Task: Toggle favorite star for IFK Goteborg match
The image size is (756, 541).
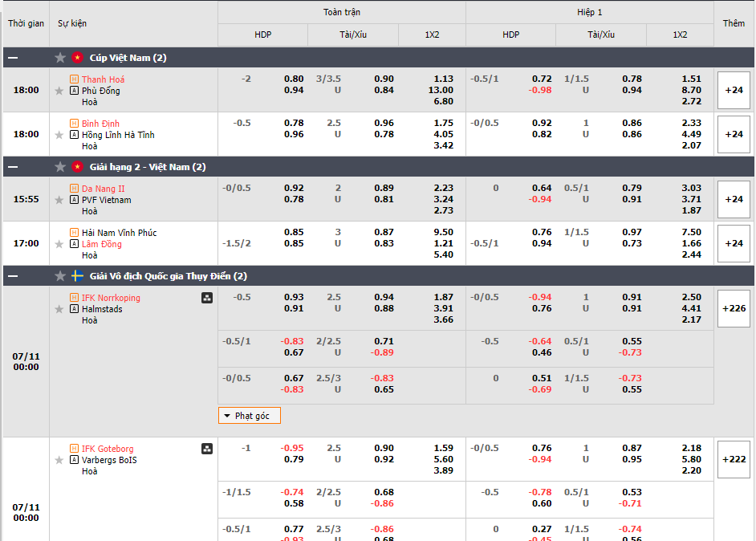Action: [59, 460]
